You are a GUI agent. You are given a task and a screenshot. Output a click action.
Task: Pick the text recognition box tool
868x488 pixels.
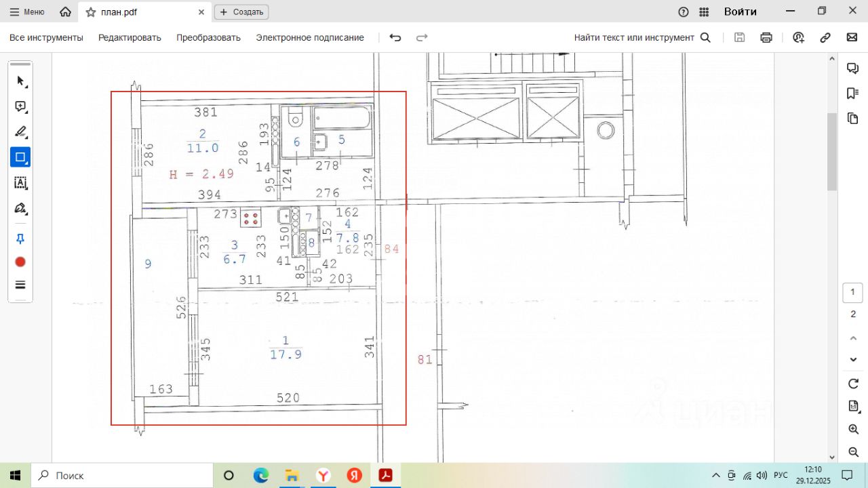pyautogui.click(x=20, y=182)
